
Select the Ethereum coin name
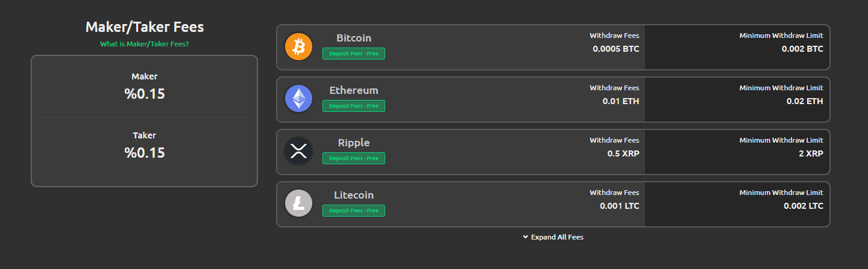point(354,90)
